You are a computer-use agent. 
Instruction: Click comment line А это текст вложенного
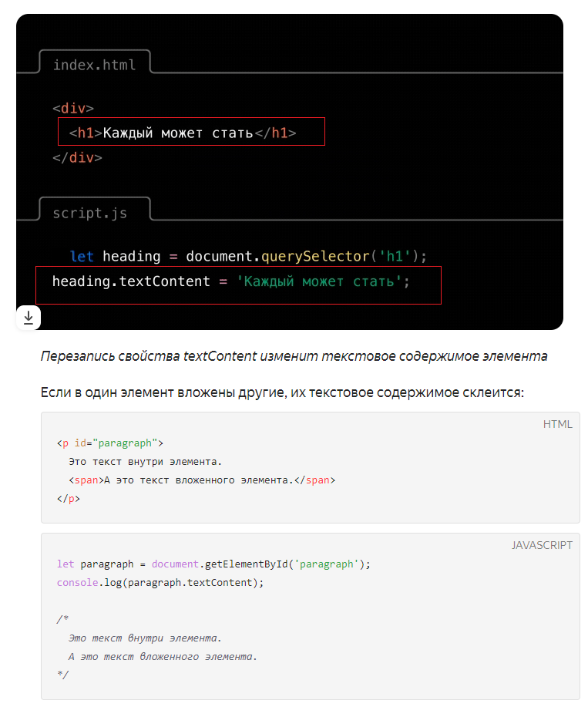[x=163, y=657]
